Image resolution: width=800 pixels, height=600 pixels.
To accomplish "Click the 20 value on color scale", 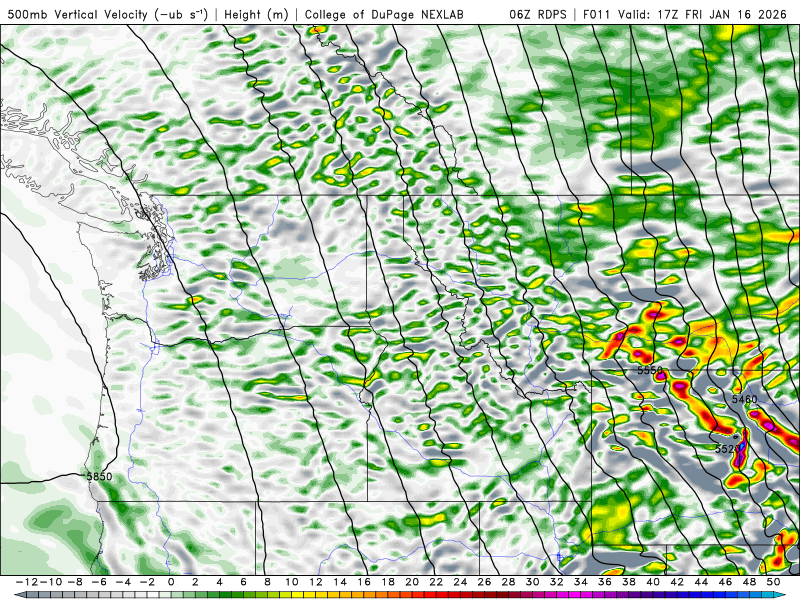I will click(x=412, y=582).
